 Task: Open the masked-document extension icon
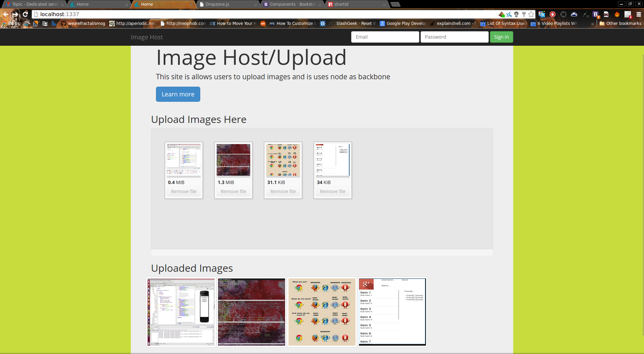(x=606, y=14)
